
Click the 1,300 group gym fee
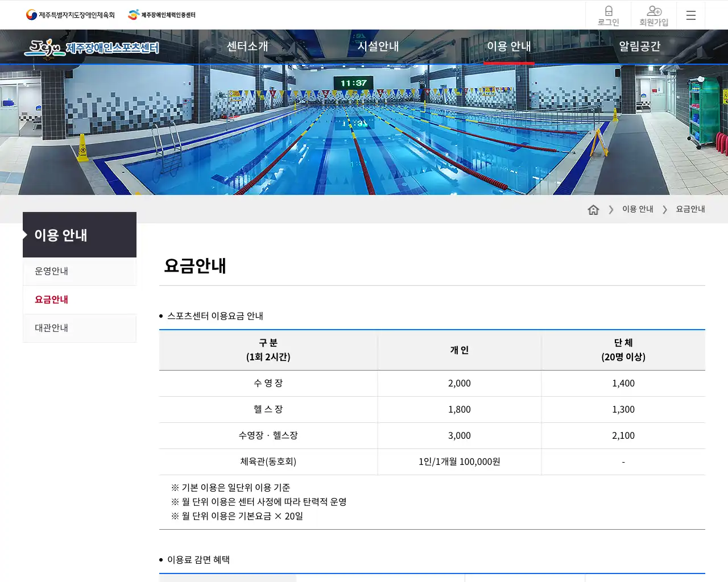[623, 409]
